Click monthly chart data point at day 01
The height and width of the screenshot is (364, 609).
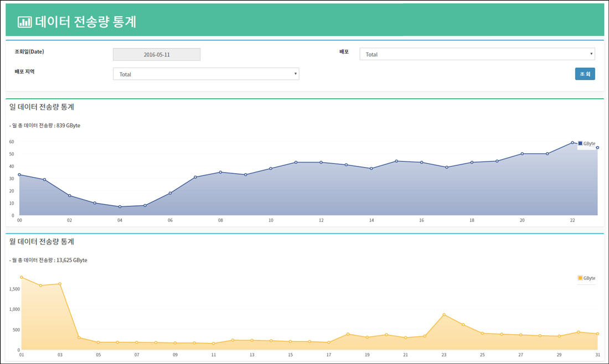coord(22,277)
